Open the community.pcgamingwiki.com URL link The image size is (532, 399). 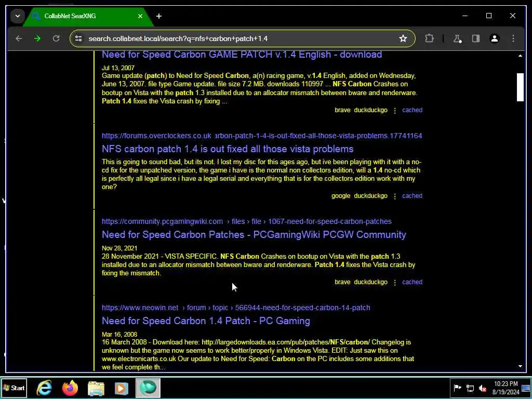click(x=247, y=221)
